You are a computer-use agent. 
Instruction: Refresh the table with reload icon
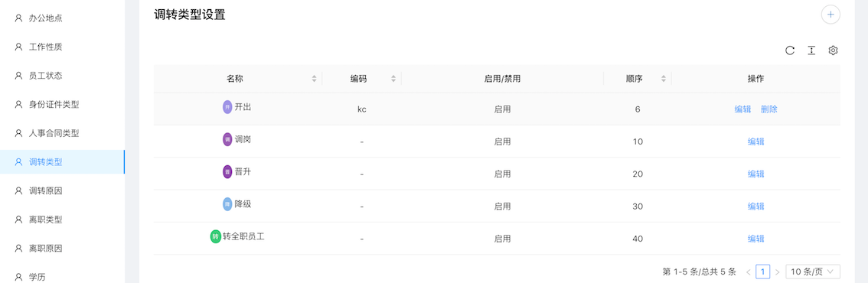click(790, 50)
